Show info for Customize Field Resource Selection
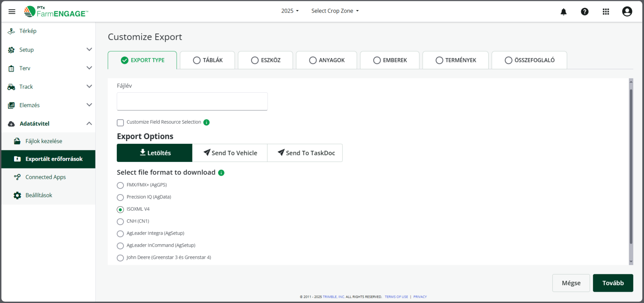Image resolution: width=644 pixels, height=303 pixels. [x=206, y=122]
